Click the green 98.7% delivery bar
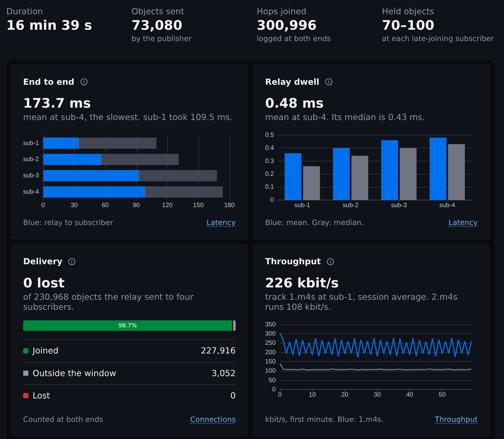504x439 pixels. pos(128,326)
